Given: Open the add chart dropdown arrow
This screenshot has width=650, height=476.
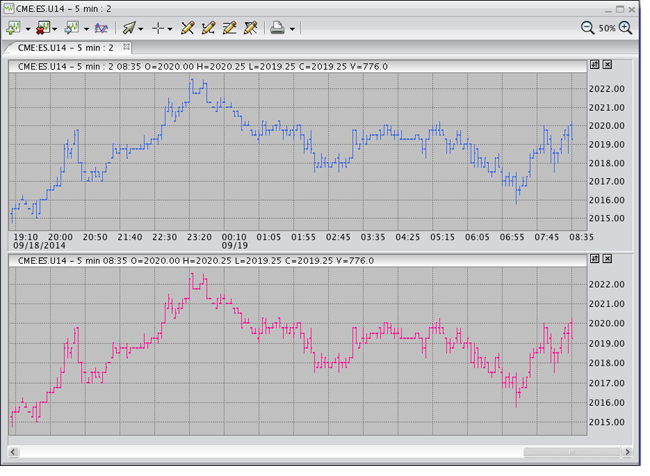Looking at the screenshot, I should pos(28,29).
